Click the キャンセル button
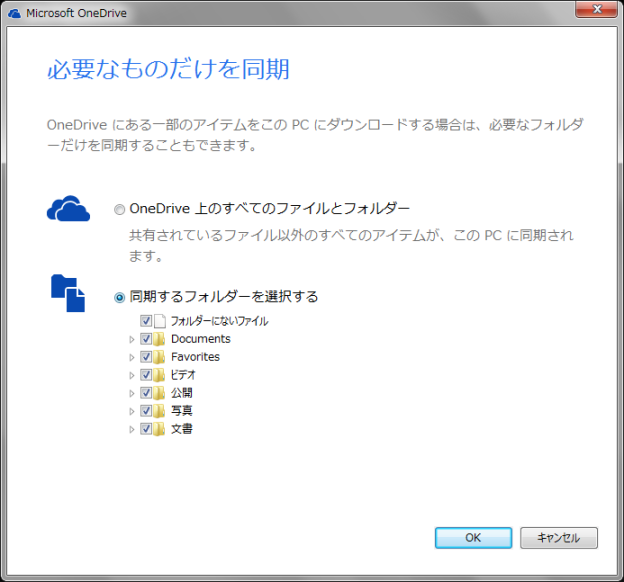The height and width of the screenshot is (582, 624). tap(559, 538)
